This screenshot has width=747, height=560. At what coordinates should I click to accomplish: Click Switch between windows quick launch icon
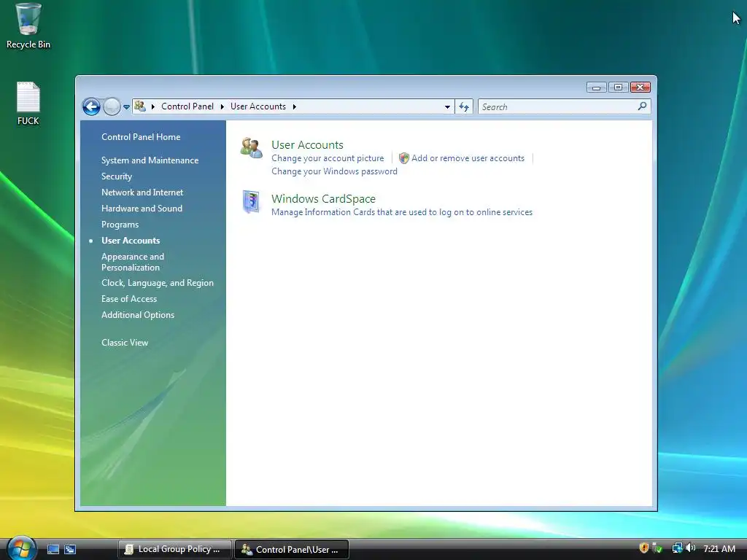click(x=70, y=550)
